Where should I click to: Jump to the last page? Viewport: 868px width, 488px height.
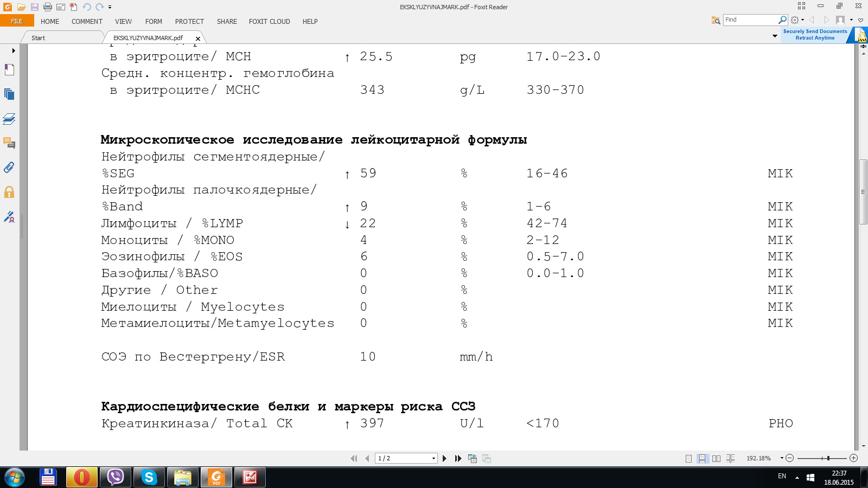458,458
